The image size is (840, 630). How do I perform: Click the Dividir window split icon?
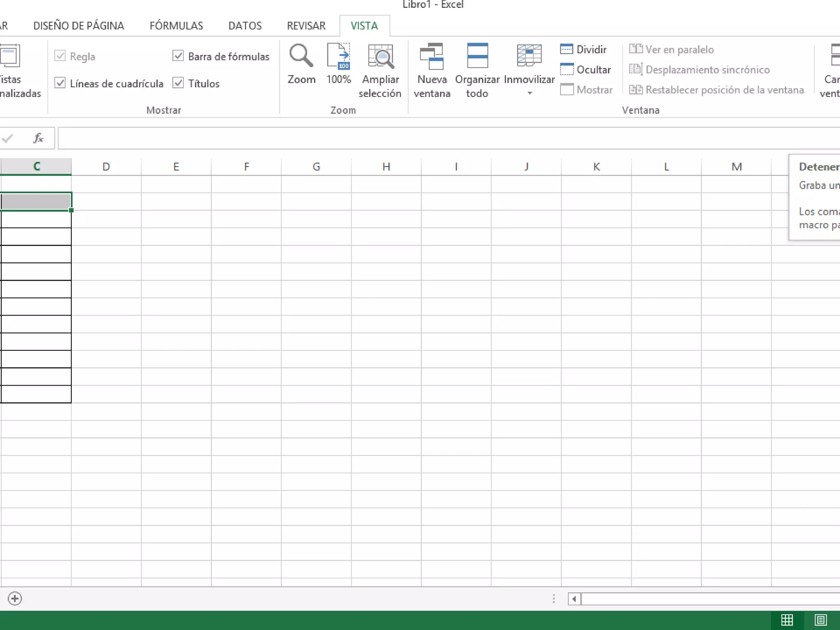click(566, 49)
